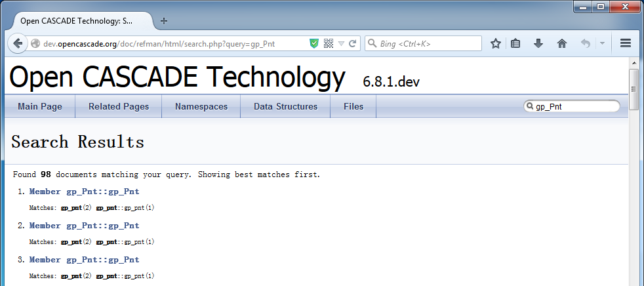Click the Matches line under third result
This screenshot has height=286, width=644.
click(x=92, y=276)
